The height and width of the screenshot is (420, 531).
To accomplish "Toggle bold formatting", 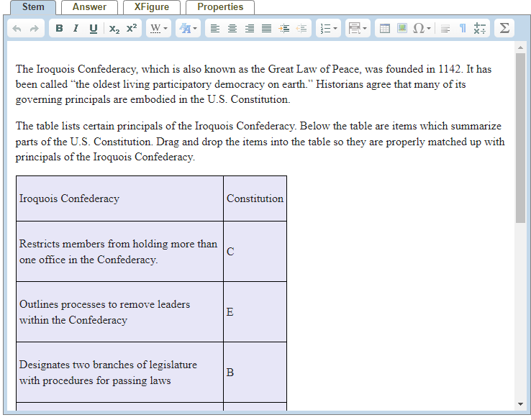I will point(59,29).
